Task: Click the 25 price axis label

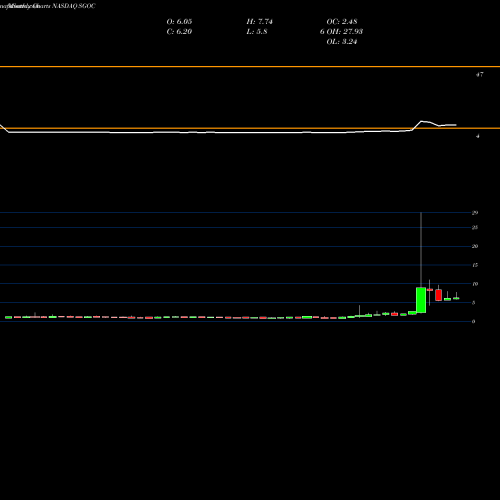Action: point(475,228)
